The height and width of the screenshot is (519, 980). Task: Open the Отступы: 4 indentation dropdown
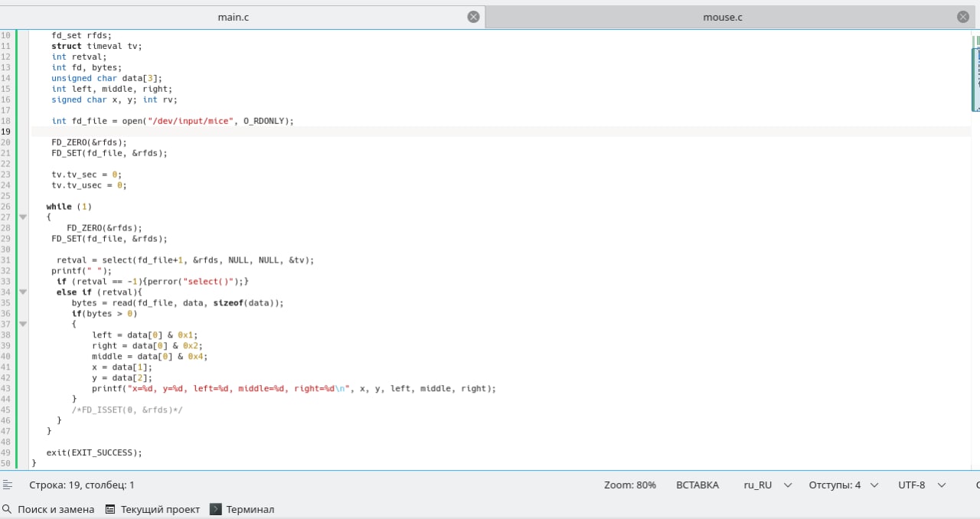point(843,485)
